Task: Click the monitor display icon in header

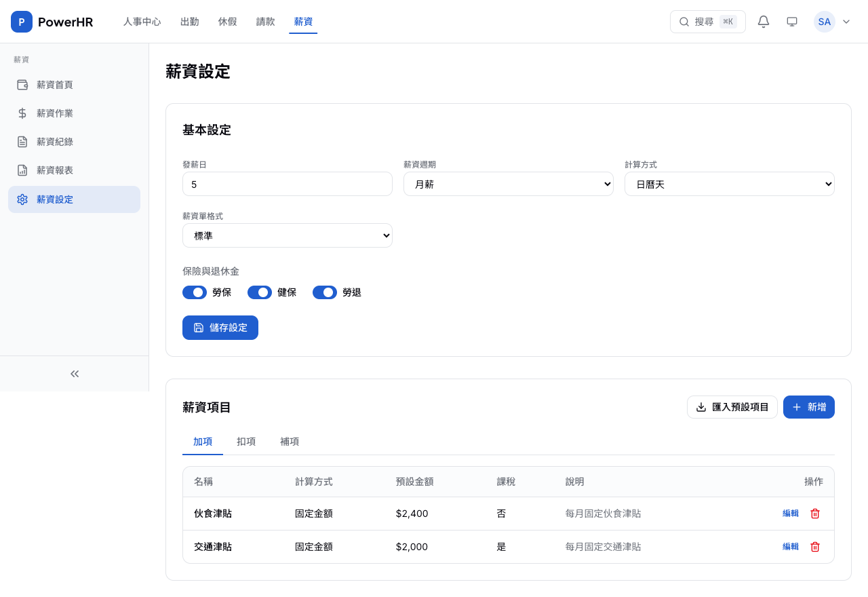Action: [x=792, y=22]
